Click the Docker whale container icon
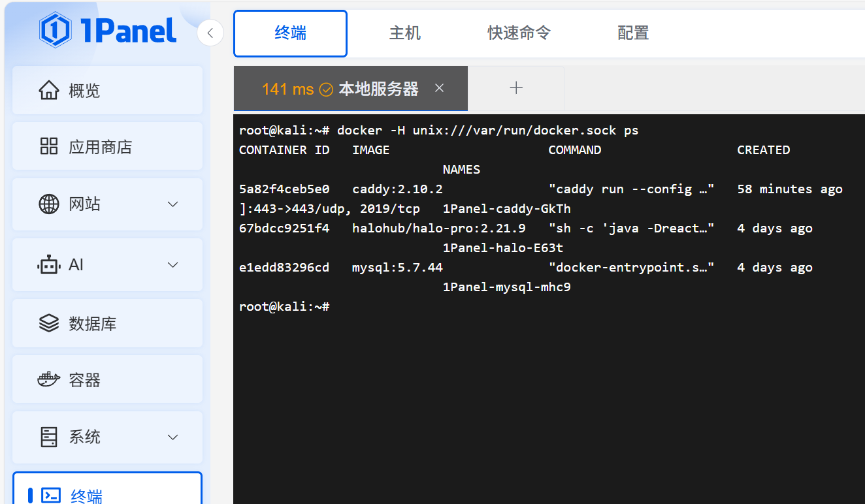865x504 pixels. point(49,379)
